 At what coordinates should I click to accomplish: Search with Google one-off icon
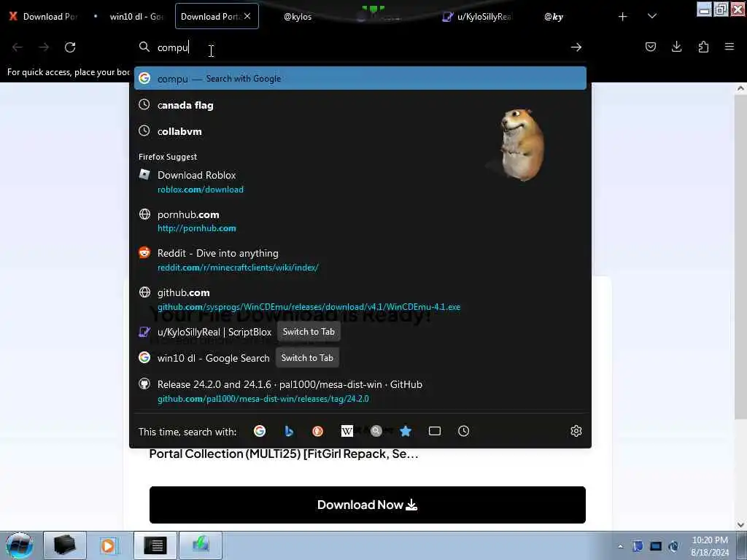tap(260, 431)
